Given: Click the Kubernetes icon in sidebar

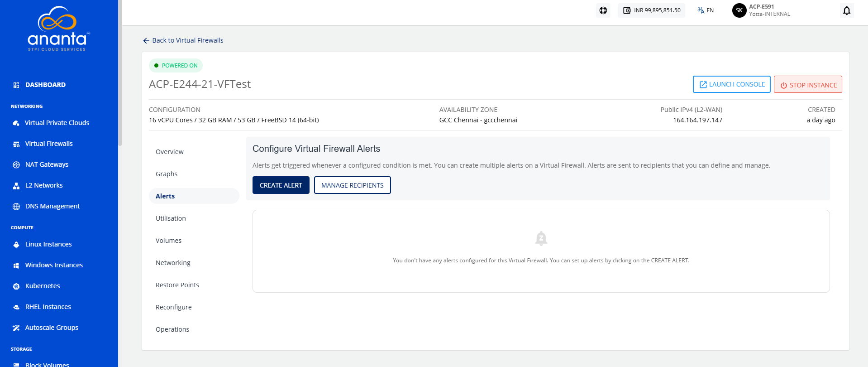Looking at the screenshot, I should tap(16, 286).
